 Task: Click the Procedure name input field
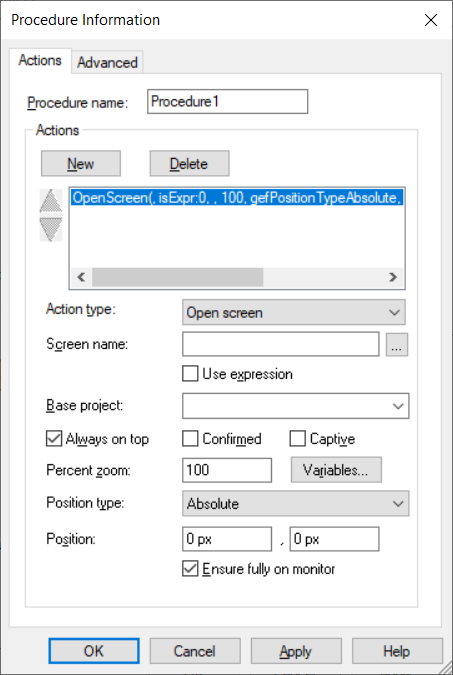[x=227, y=102]
